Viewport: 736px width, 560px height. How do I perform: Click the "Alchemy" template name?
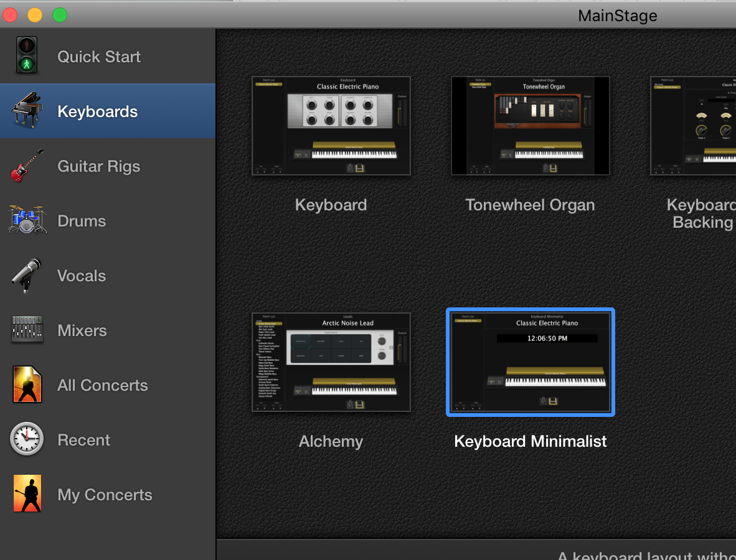pos(331,441)
